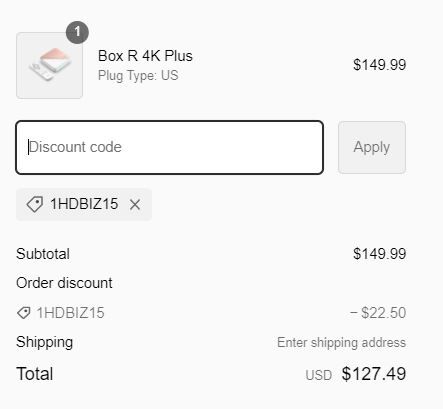The image size is (443, 409).
Task: Click the $127.49 total amount
Action: 374,374
